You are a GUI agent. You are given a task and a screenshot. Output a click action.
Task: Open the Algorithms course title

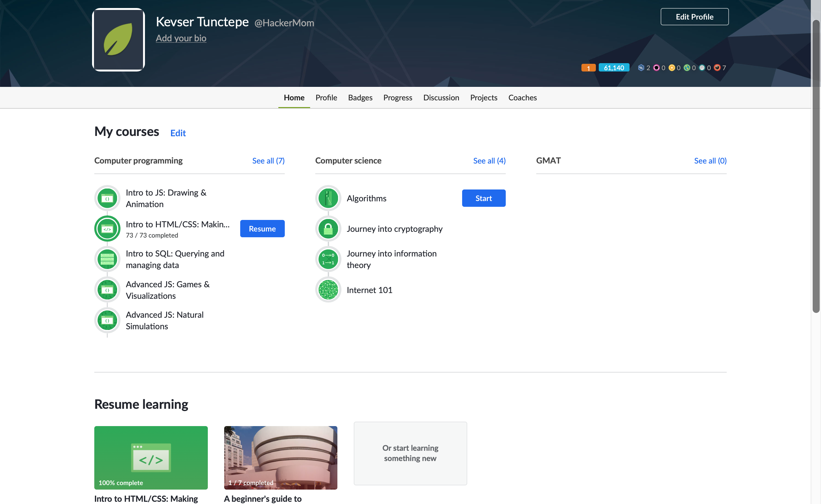point(366,198)
